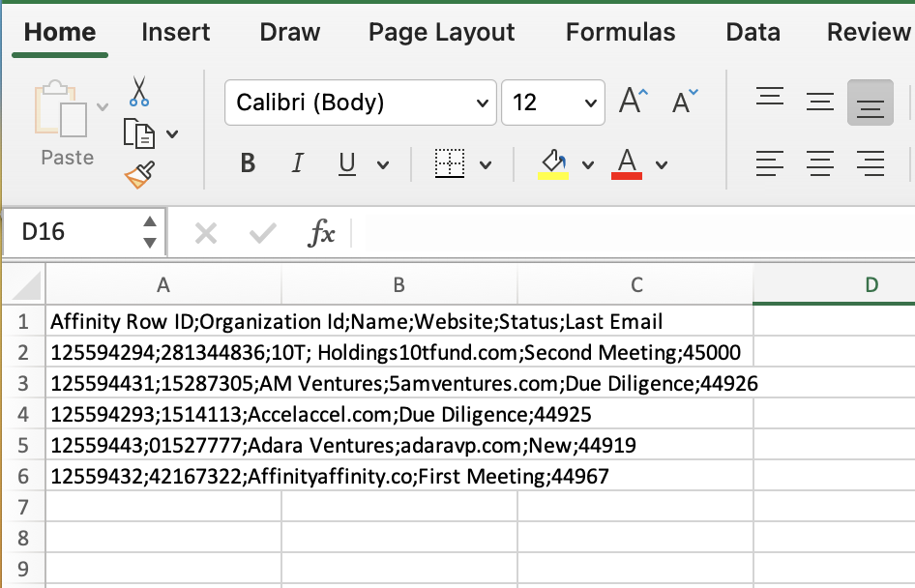915x588 pixels.
Task: Click the fx insert function button
Action: coord(322,231)
